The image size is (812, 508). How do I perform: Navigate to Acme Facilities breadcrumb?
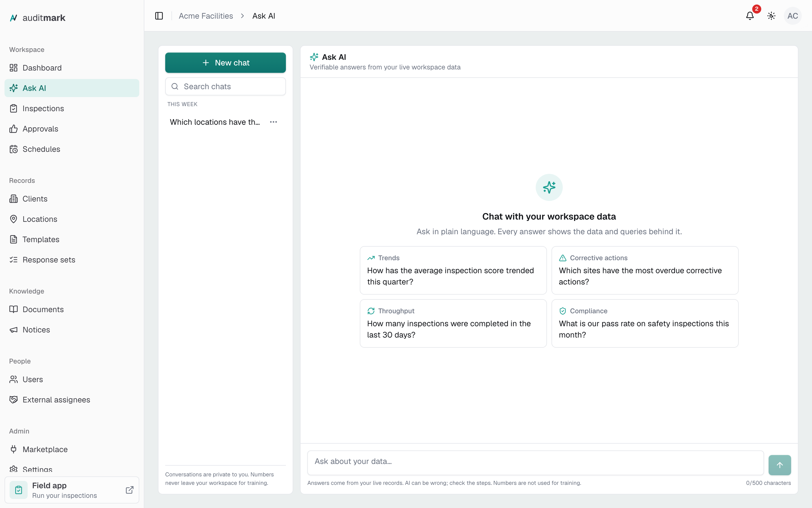(206, 16)
